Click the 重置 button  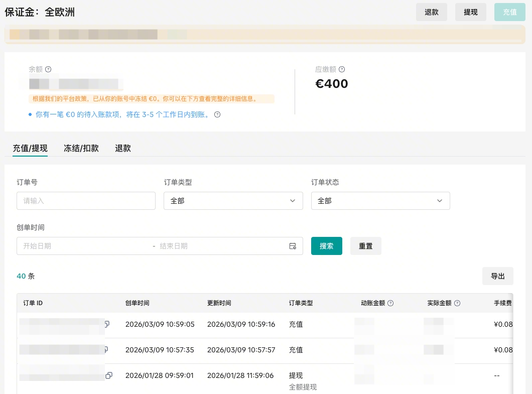[365, 246]
